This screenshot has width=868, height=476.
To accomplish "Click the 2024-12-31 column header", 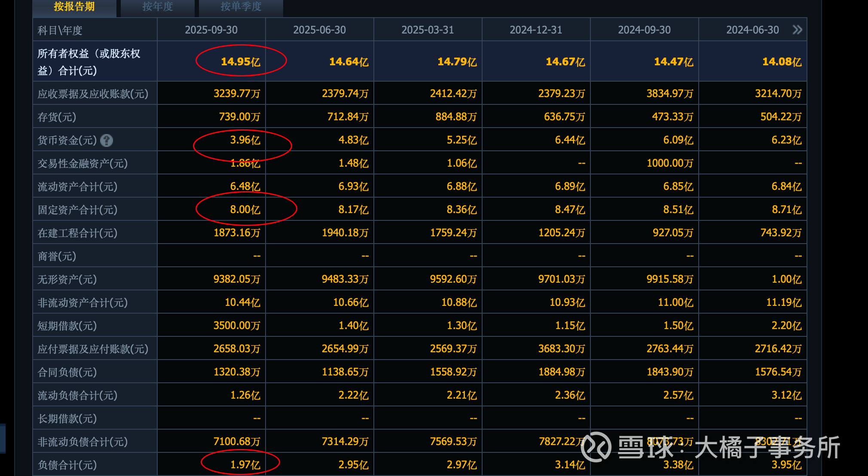I will pyautogui.click(x=536, y=30).
